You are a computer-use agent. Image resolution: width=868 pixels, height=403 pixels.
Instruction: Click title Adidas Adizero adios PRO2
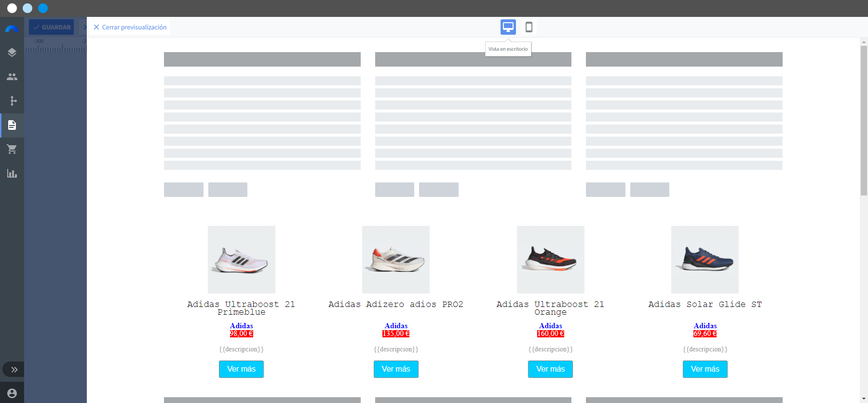pos(396,304)
